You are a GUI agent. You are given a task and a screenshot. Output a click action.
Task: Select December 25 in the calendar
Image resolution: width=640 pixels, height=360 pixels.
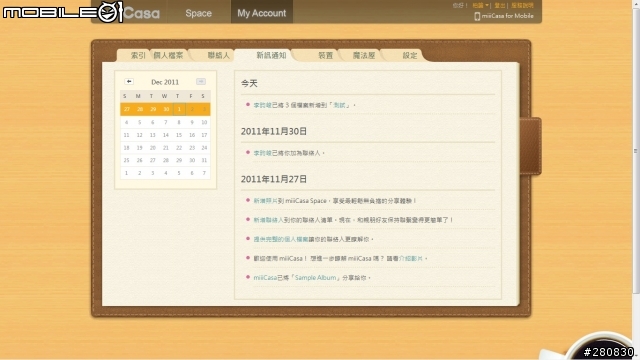click(127, 160)
